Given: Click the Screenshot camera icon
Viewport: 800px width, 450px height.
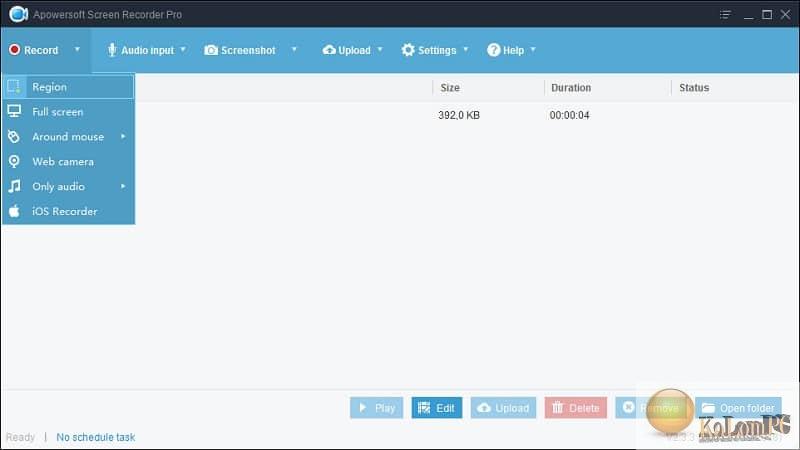Looking at the screenshot, I should pyautogui.click(x=211, y=50).
